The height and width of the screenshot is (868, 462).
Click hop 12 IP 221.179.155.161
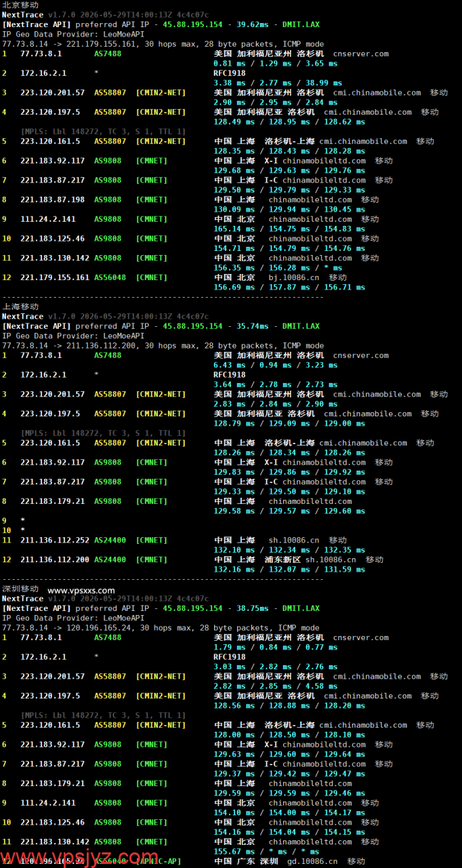click(55, 277)
